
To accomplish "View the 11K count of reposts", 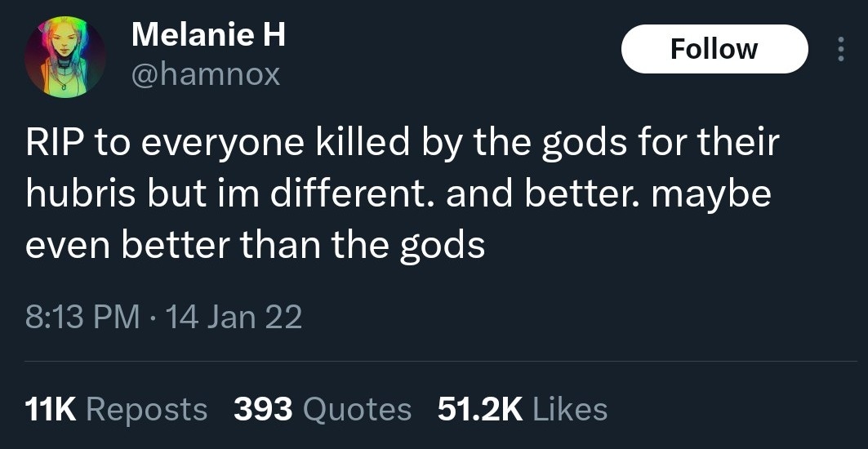I will pyautogui.click(x=51, y=408).
